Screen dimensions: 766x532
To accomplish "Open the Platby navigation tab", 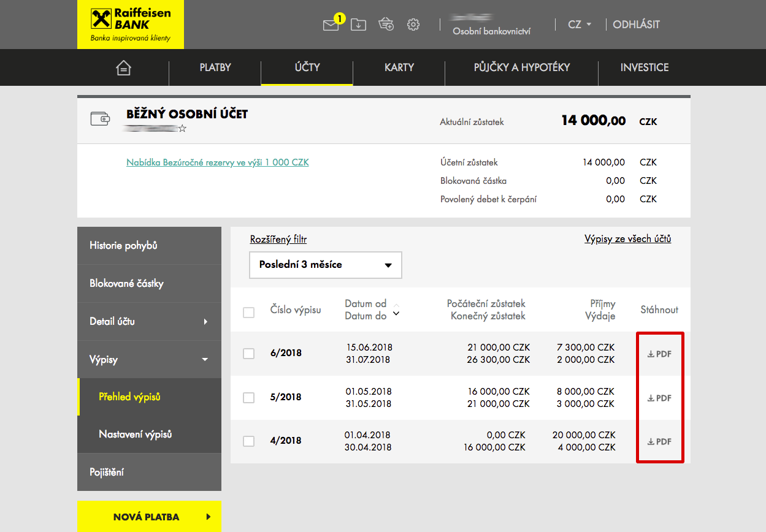I will point(215,67).
